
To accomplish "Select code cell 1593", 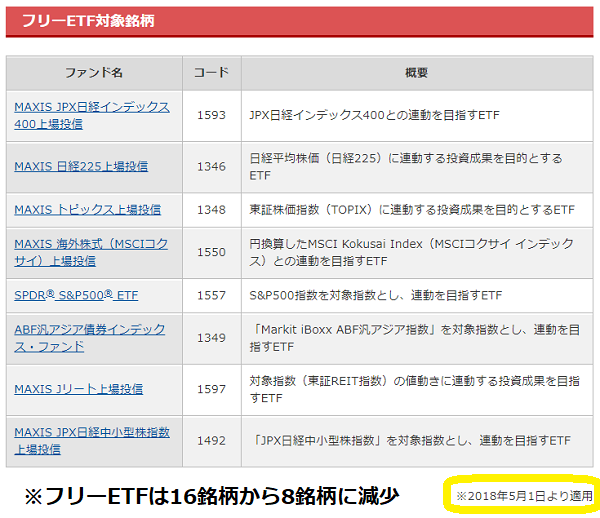I will point(212,115).
